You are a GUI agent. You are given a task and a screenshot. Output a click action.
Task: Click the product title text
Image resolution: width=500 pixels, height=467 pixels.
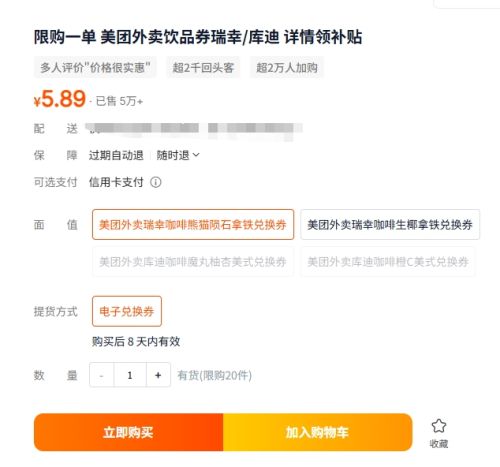198,37
